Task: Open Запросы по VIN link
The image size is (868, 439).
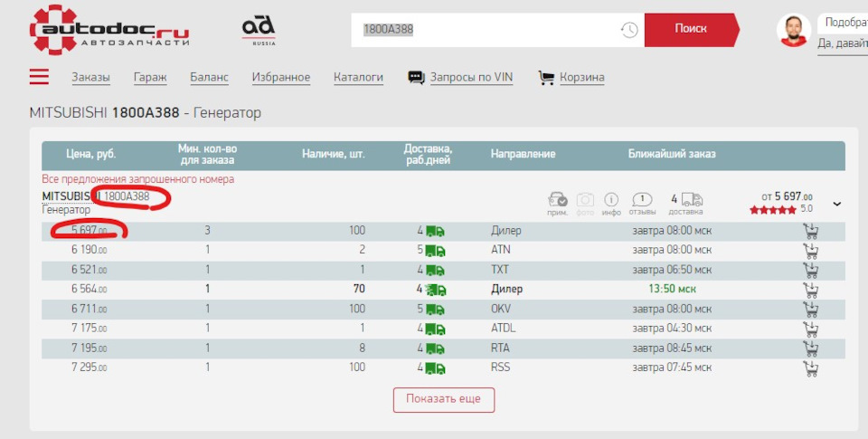Action: click(x=472, y=78)
